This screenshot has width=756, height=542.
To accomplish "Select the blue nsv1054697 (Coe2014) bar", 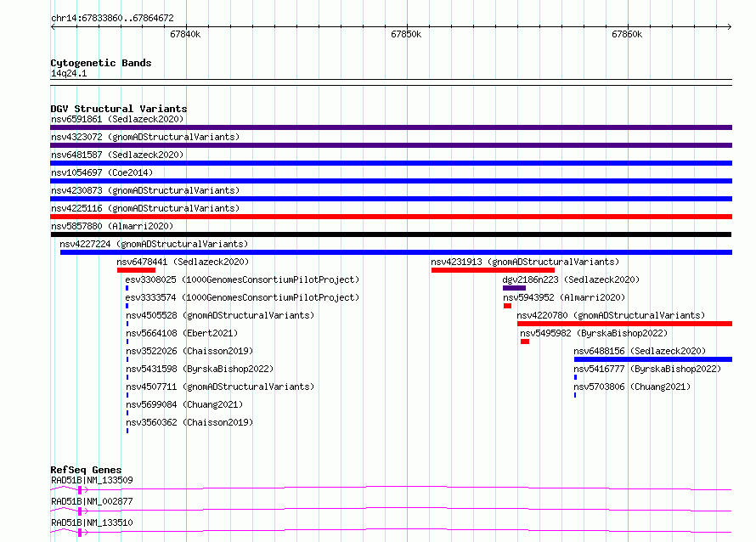I will [391, 181].
